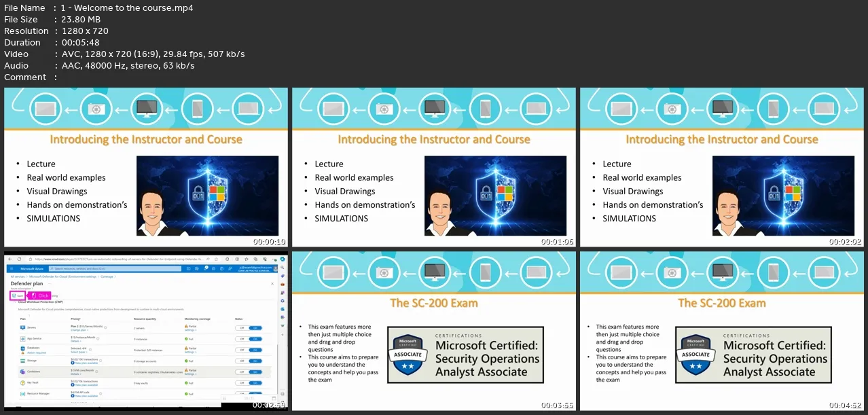Toggle the Databases plan status switch
The image size is (868, 415).
tap(249, 350)
